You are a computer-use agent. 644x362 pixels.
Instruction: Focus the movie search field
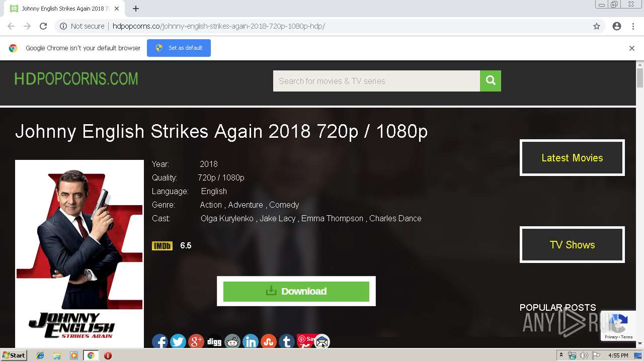coord(376,81)
